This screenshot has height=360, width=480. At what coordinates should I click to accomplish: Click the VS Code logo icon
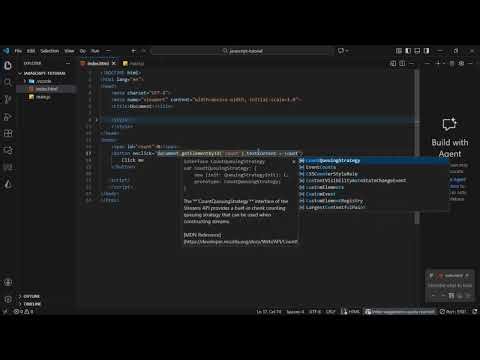point(6,51)
